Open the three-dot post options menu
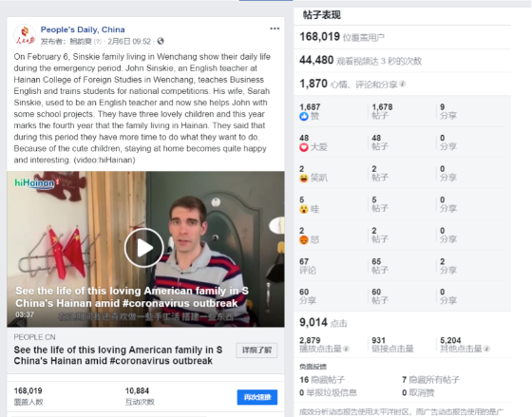Screen dimensions: 532x417 click(x=275, y=28)
